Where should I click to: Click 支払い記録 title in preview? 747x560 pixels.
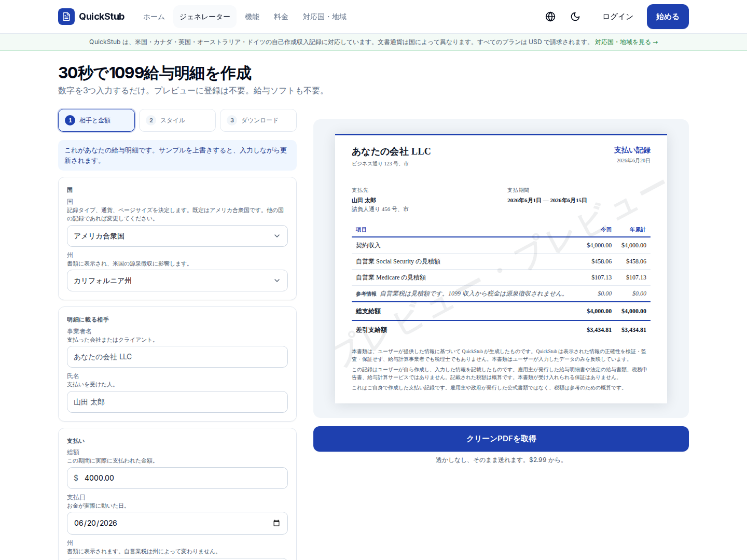point(632,150)
